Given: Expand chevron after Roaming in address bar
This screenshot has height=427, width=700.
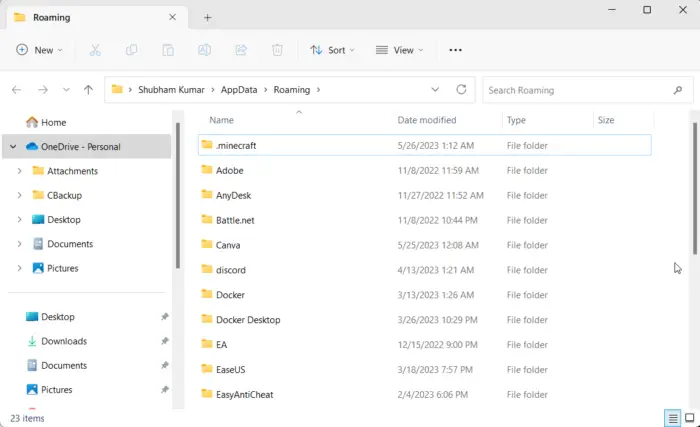Looking at the screenshot, I should 318,90.
